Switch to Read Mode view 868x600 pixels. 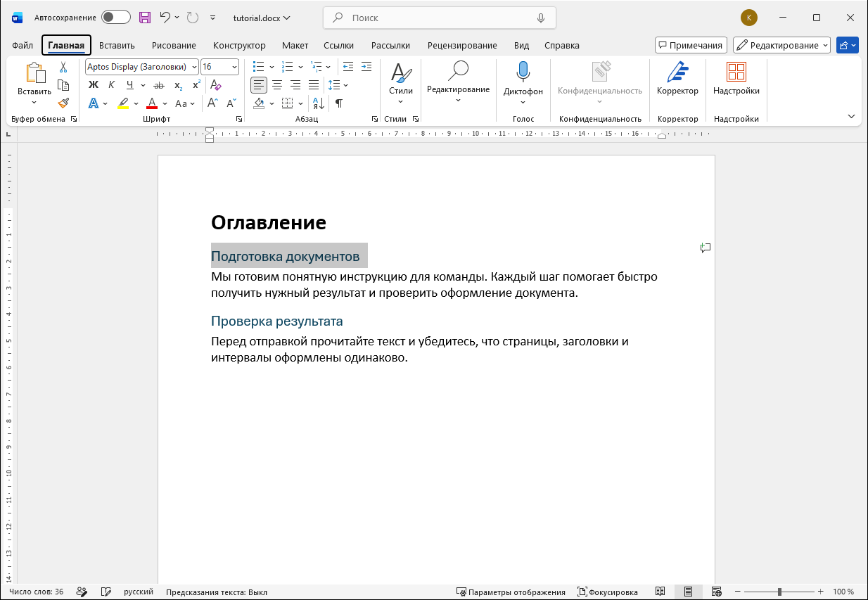coord(660,592)
